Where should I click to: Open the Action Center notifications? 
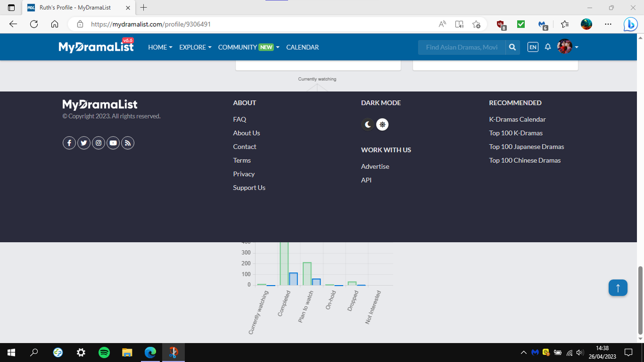point(628,352)
